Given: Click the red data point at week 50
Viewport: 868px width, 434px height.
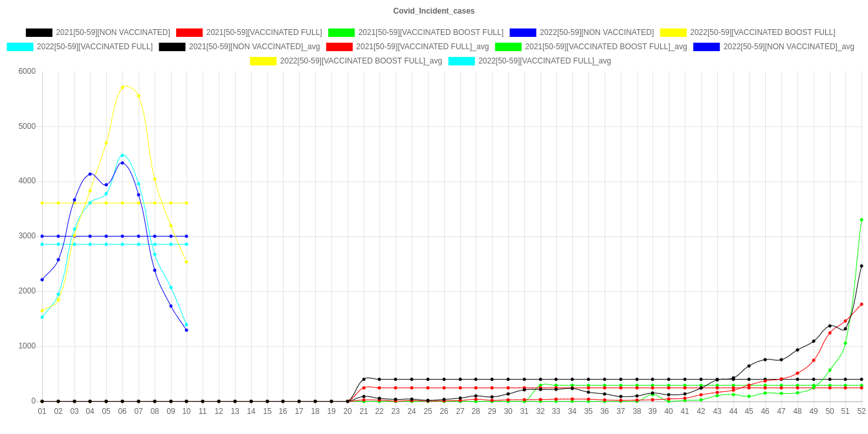Looking at the screenshot, I should point(830,333).
